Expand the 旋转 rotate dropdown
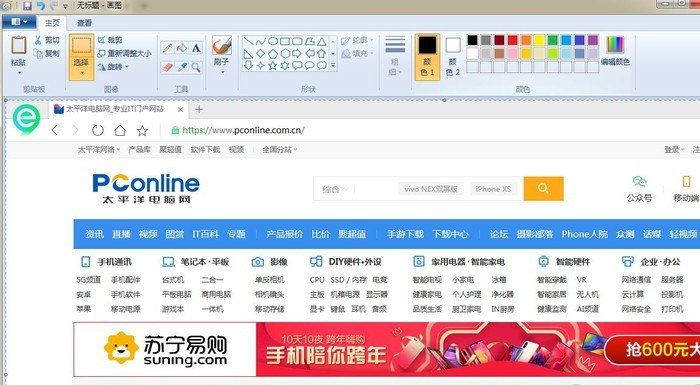700x385 pixels. pos(113,67)
